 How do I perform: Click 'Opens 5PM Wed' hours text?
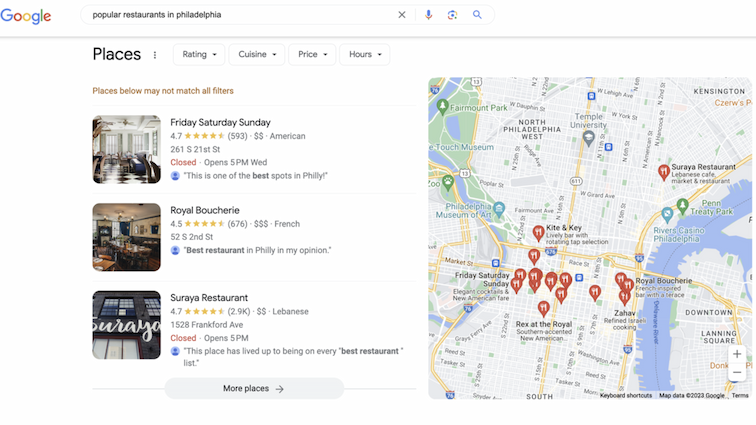tap(235, 163)
